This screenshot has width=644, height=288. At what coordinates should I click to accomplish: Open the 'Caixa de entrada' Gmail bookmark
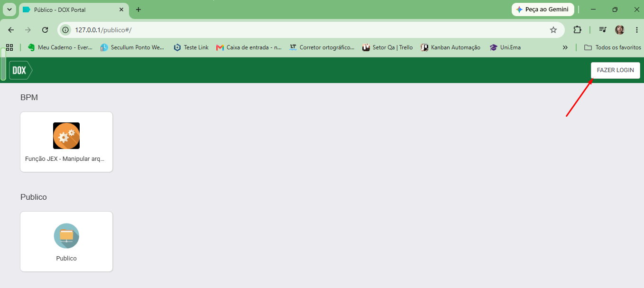coord(249,47)
